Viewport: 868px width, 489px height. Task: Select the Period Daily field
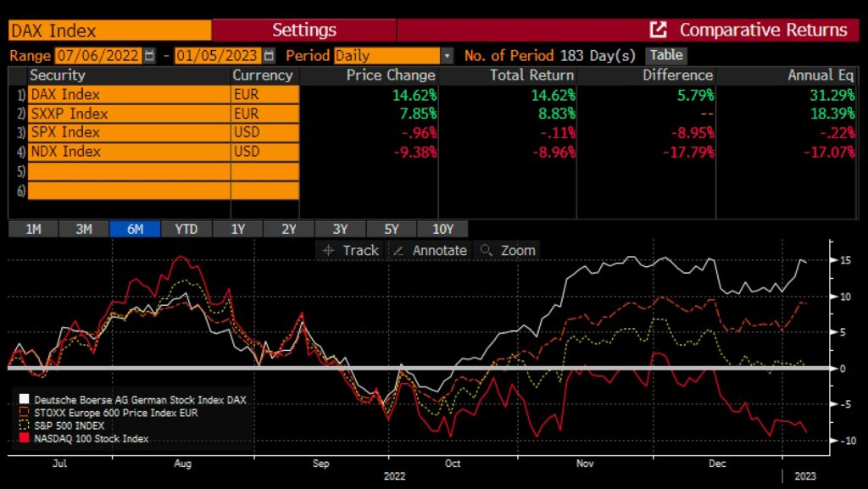(387, 56)
